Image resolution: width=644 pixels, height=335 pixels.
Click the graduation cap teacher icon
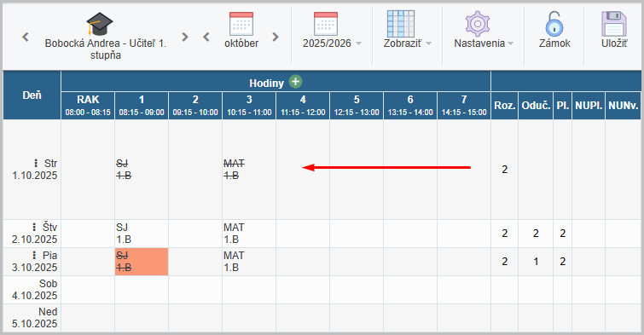click(x=100, y=24)
